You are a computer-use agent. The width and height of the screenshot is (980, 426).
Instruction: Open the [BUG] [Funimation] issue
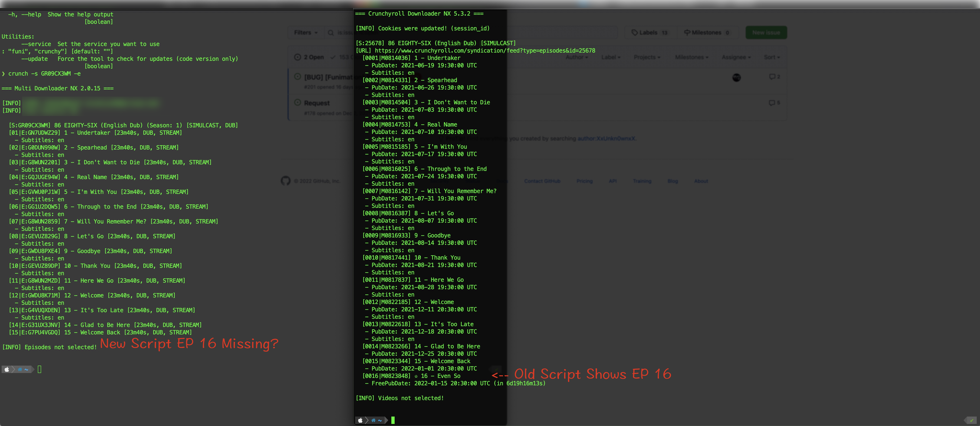click(x=329, y=77)
